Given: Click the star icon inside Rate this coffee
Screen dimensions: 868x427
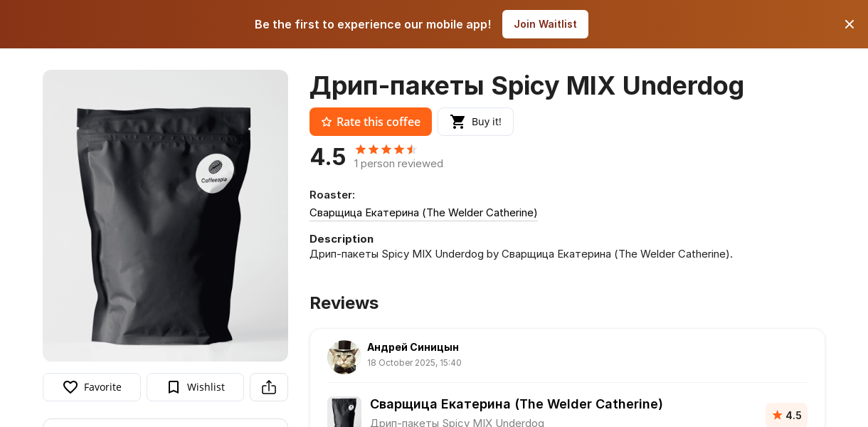Looking at the screenshot, I should pos(327,122).
